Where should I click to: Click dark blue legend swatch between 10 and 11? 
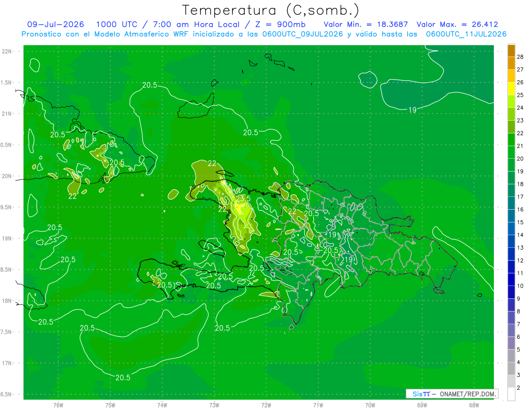[x=511, y=280]
